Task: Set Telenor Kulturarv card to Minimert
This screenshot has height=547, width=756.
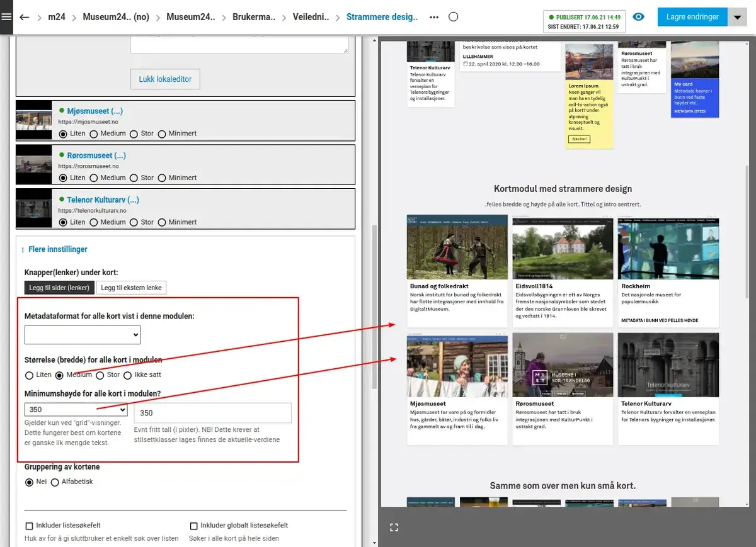Action: 162,222
